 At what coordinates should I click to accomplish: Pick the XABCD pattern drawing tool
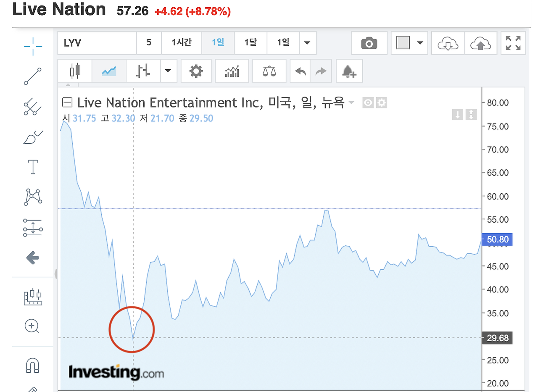coord(33,197)
